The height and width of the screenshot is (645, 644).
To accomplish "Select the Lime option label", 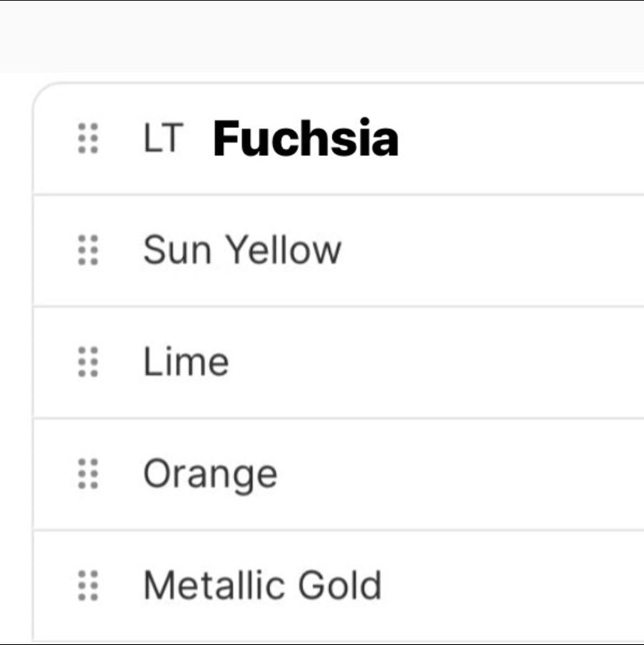I will pos(186,362).
